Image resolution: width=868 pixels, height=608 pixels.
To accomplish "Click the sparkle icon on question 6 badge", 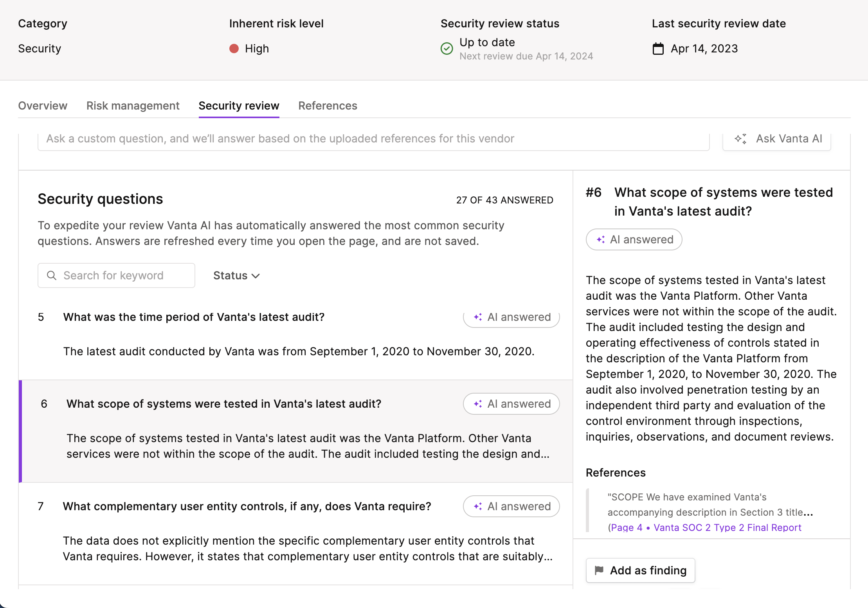I will point(478,404).
